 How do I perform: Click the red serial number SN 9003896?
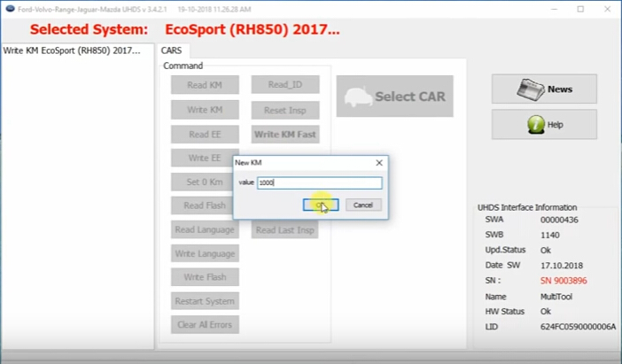564,281
